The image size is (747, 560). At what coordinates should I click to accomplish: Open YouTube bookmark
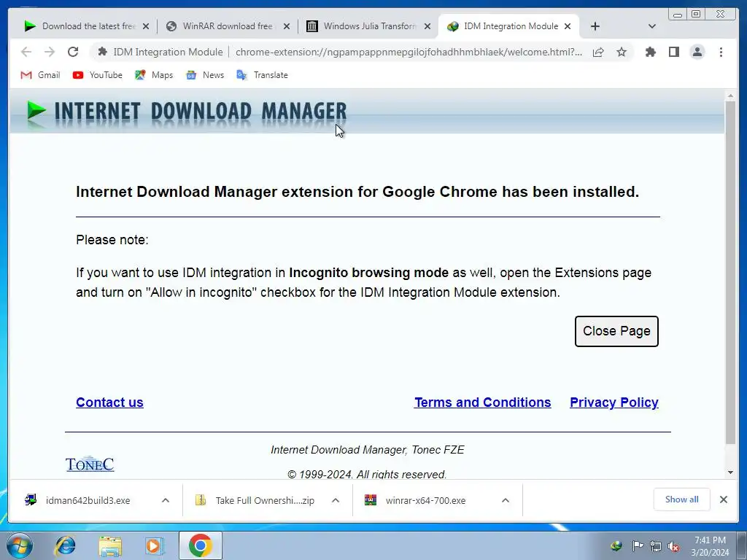98,75
